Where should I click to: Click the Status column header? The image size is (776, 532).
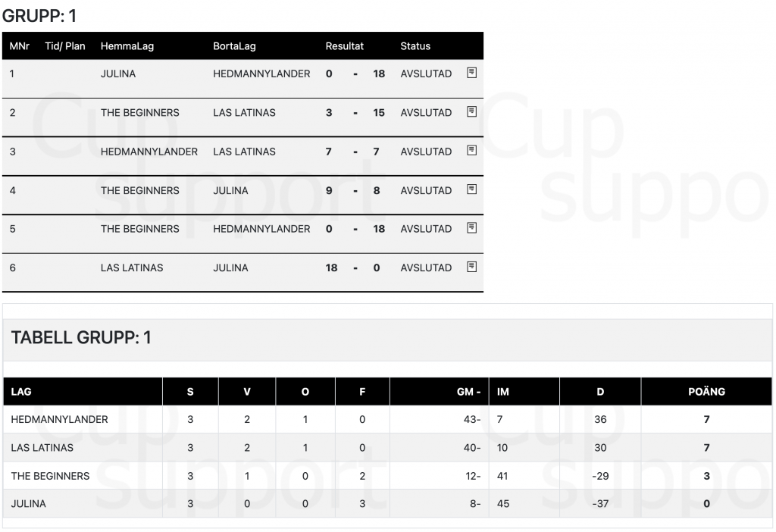coord(415,46)
